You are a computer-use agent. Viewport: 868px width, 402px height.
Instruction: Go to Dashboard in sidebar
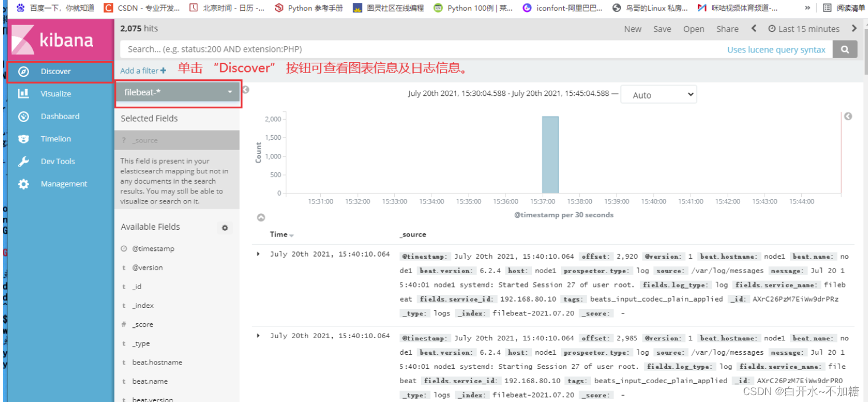[60, 116]
